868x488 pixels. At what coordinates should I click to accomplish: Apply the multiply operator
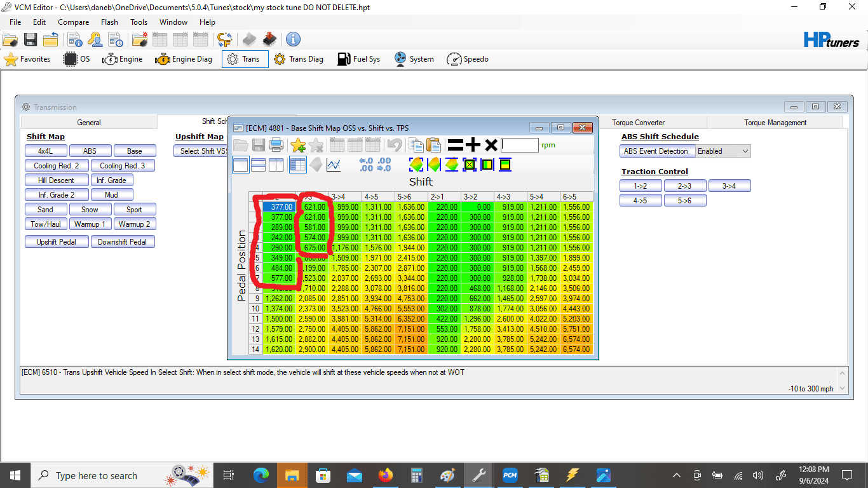[491, 145]
